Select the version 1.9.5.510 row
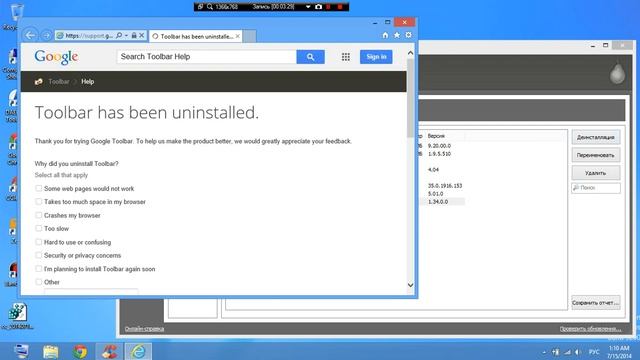The width and height of the screenshot is (640, 360). [x=439, y=154]
